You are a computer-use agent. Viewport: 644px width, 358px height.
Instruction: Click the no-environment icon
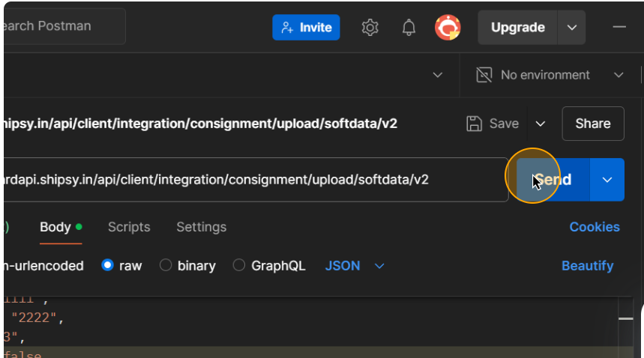pyautogui.click(x=484, y=75)
